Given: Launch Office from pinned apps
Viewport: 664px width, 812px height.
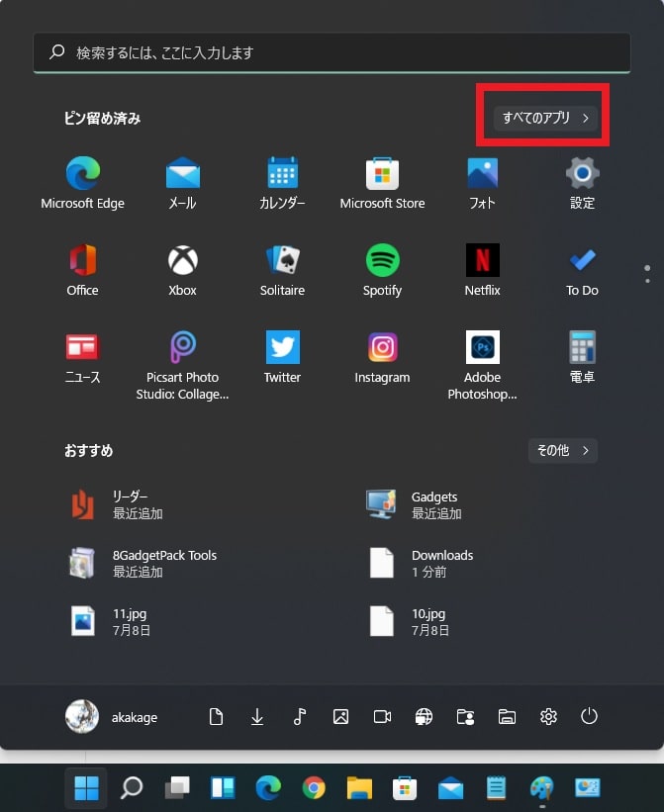Looking at the screenshot, I should coord(83,269).
